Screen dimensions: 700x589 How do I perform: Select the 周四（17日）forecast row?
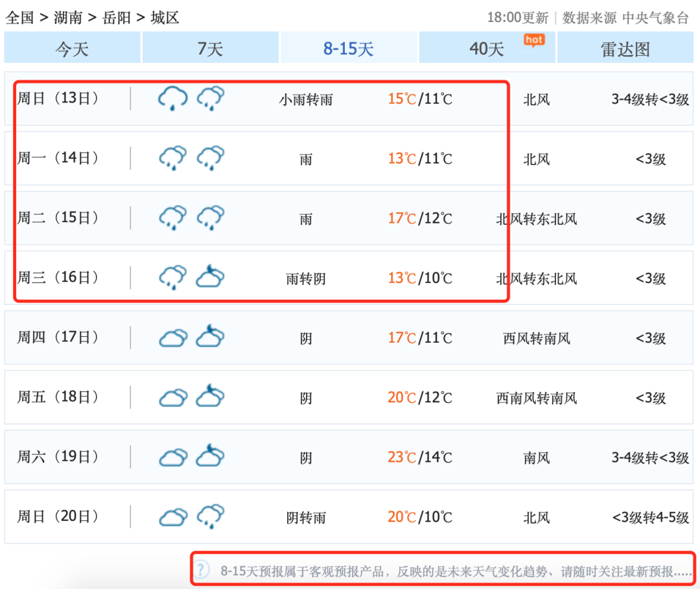349,338
